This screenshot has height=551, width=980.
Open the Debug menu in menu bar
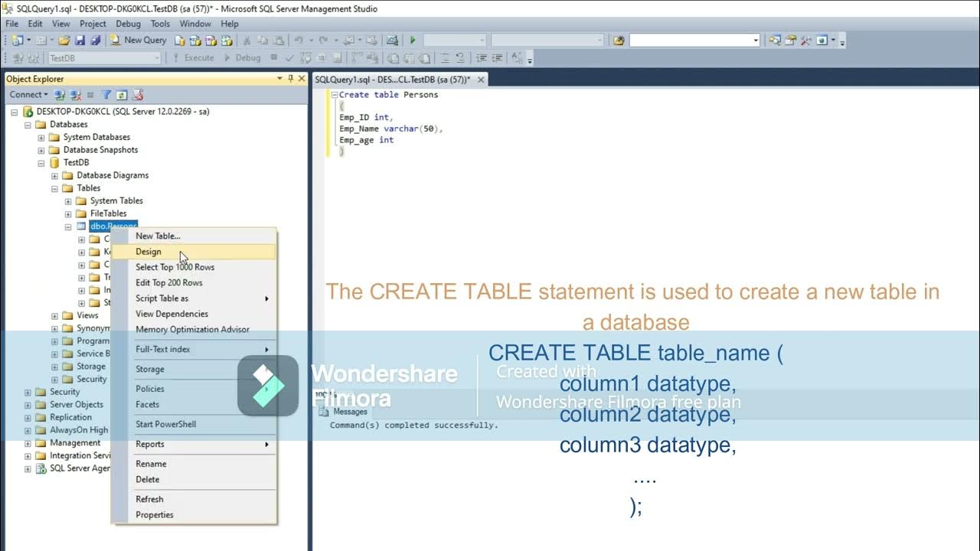point(129,24)
